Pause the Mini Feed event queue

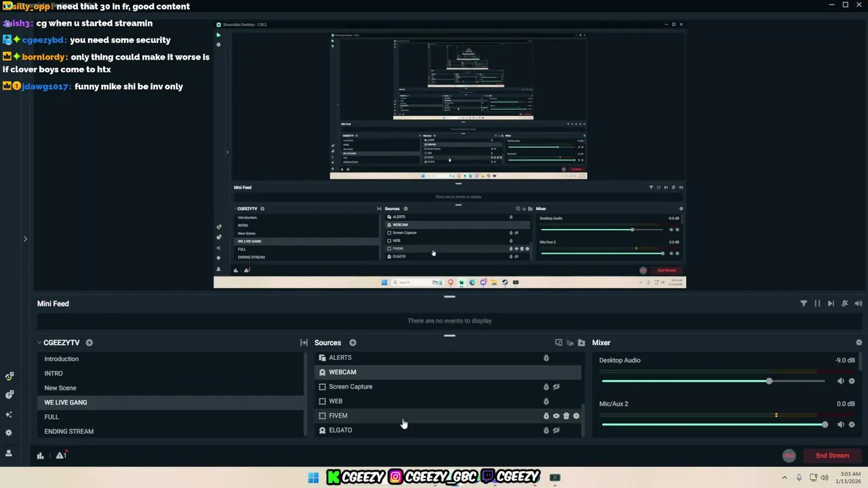tap(817, 304)
